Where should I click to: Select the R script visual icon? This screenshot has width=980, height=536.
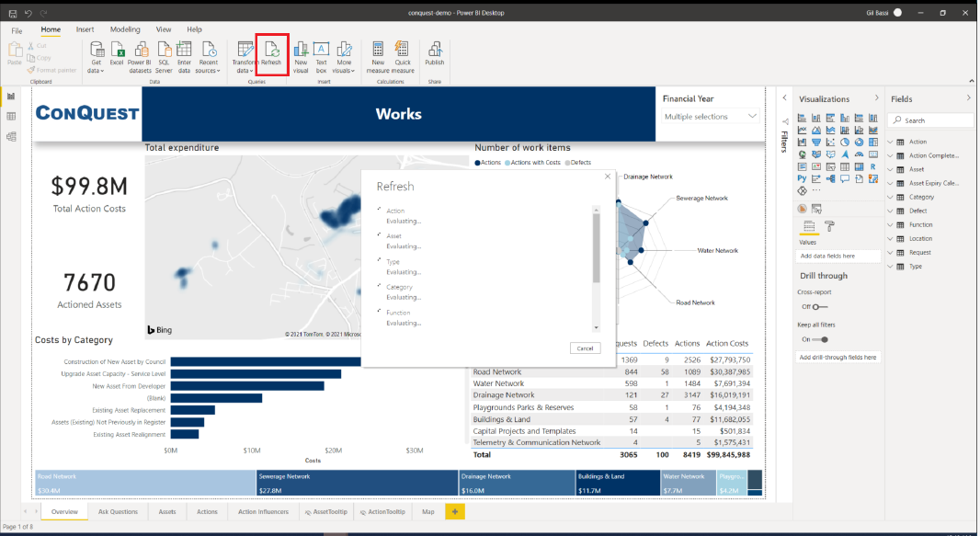pyautogui.click(x=873, y=166)
